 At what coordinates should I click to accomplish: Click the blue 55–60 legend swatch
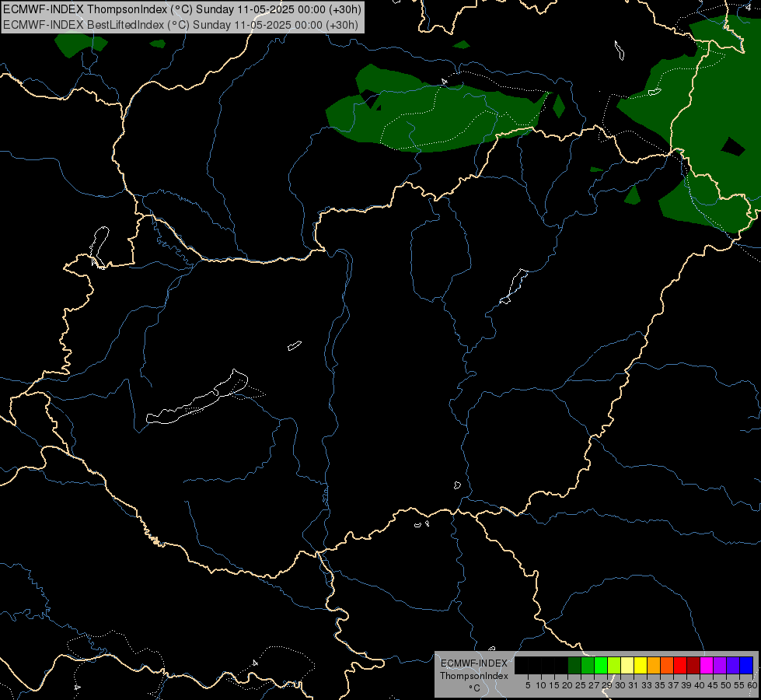tap(746, 665)
